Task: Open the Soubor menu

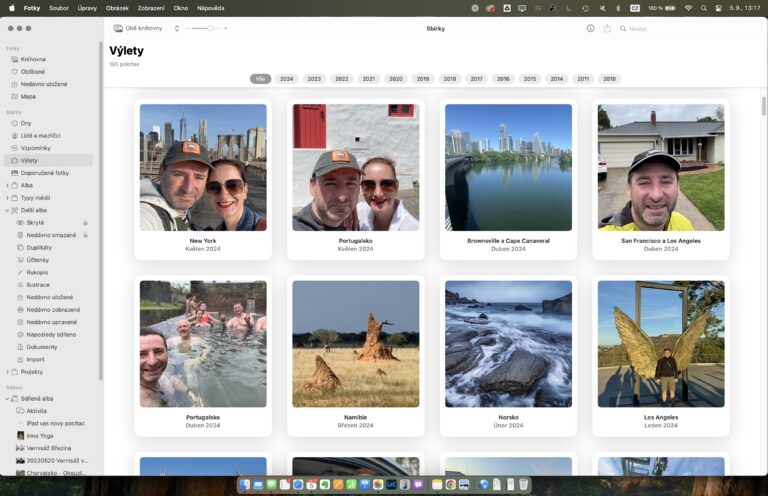Action: (59, 8)
